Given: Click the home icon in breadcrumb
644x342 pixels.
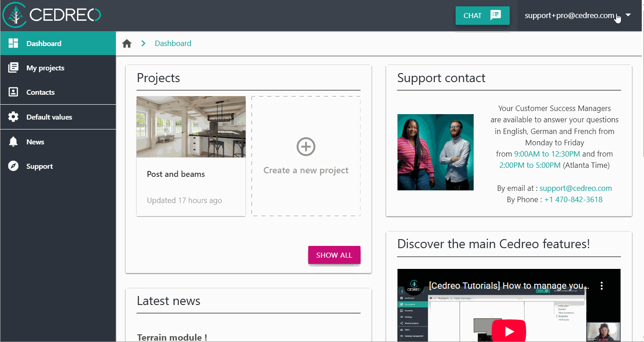Looking at the screenshot, I should pos(127,43).
